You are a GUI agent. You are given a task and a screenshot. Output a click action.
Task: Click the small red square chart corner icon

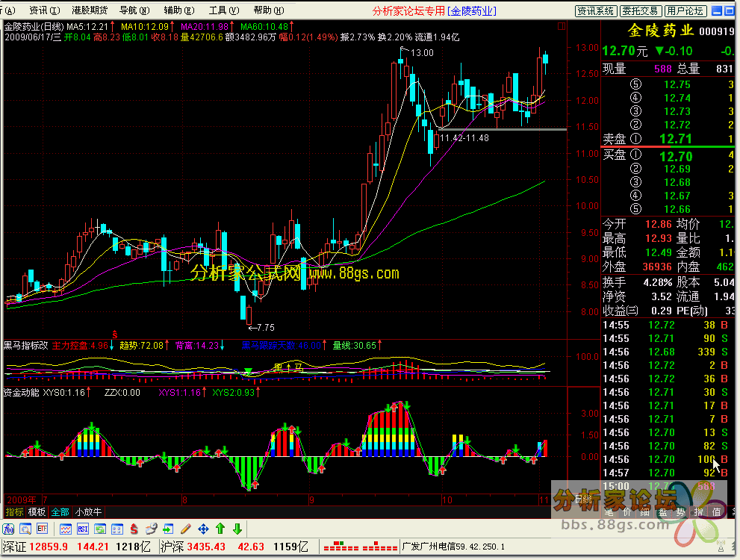(561, 26)
